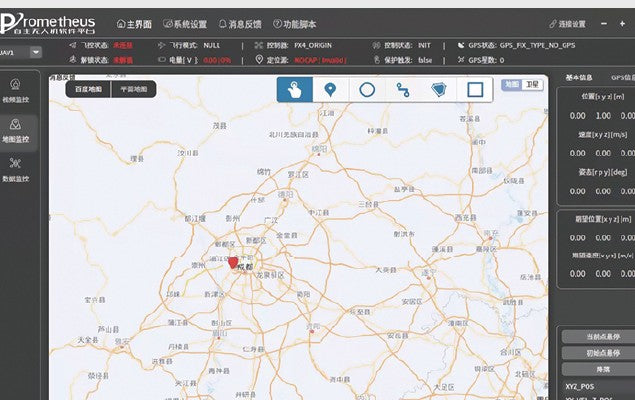Click the 资阳 city label on the map
The height and width of the screenshot is (400, 635).
(x=312, y=326)
